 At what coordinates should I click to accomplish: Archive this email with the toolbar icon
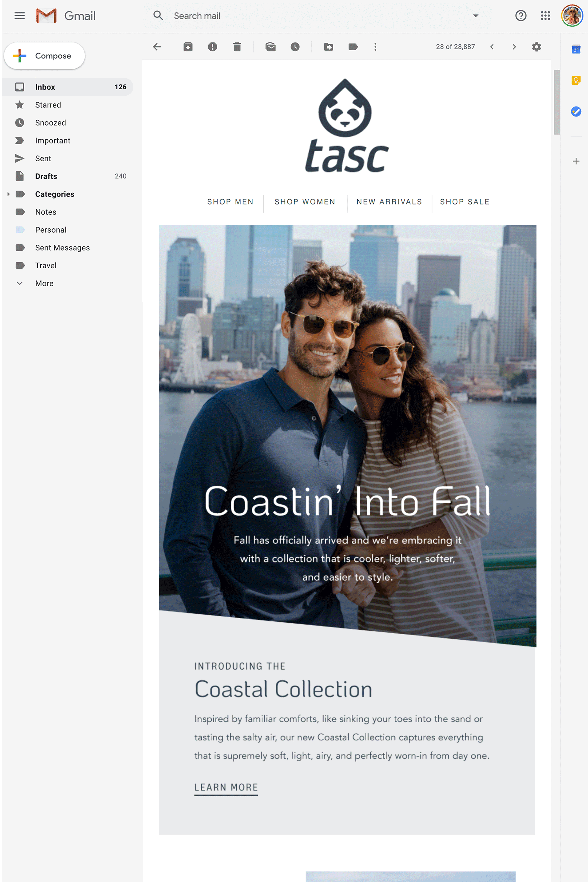pos(188,47)
